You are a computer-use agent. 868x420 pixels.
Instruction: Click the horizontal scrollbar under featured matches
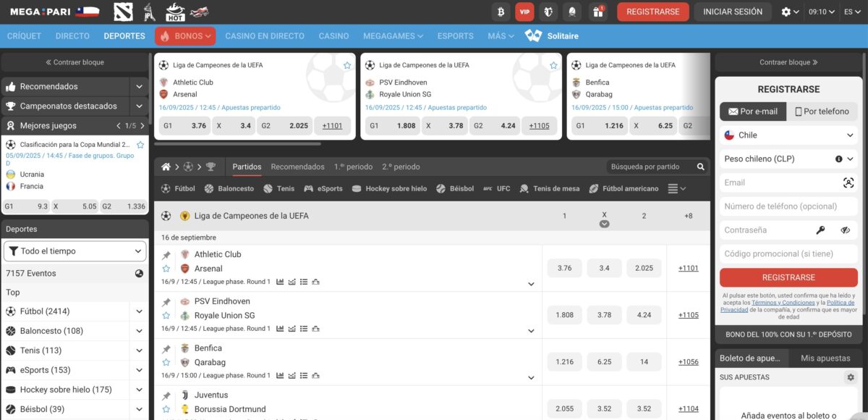pos(238,143)
